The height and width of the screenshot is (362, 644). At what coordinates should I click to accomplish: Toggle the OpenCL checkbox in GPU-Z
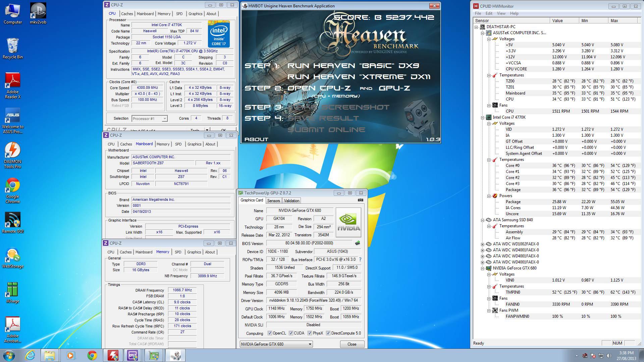click(x=270, y=333)
